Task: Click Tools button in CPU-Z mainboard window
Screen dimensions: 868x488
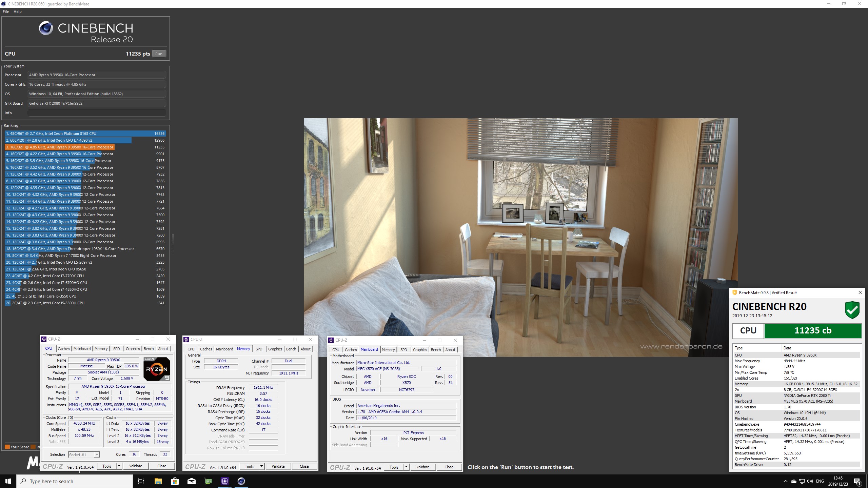Action: tap(394, 467)
